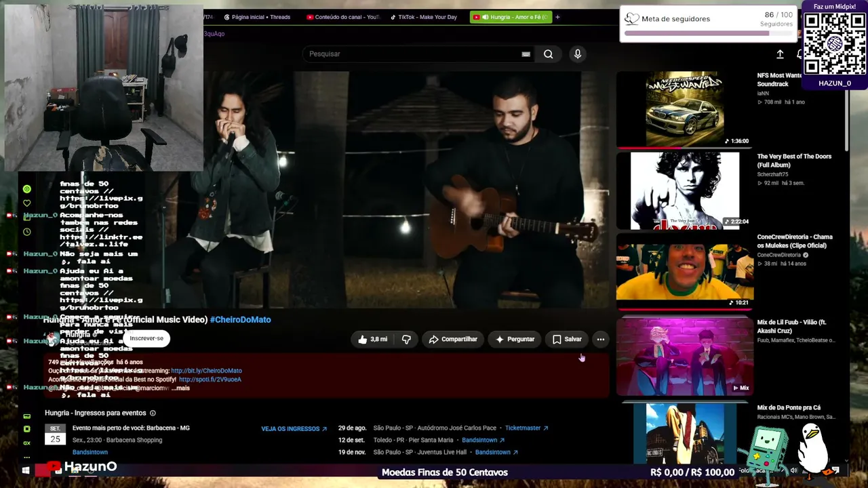Click the page vertical scrollbar on right

point(847,122)
